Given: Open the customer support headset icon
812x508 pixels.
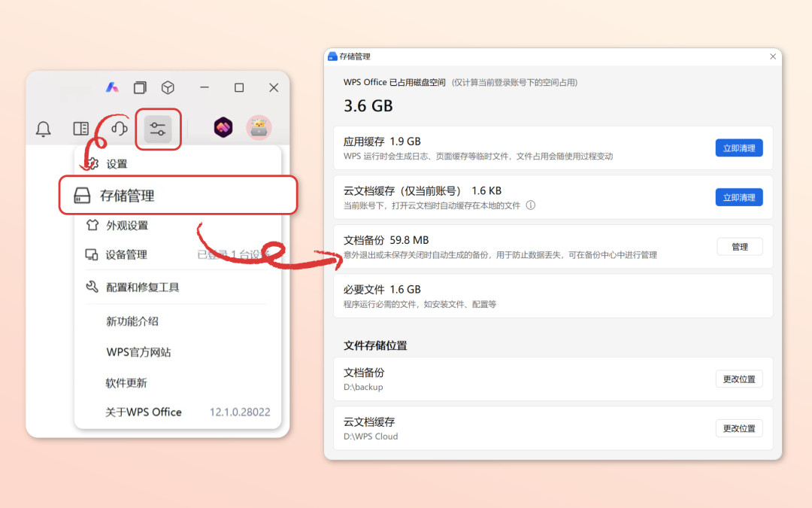Looking at the screenshot, I should (120, 128).
